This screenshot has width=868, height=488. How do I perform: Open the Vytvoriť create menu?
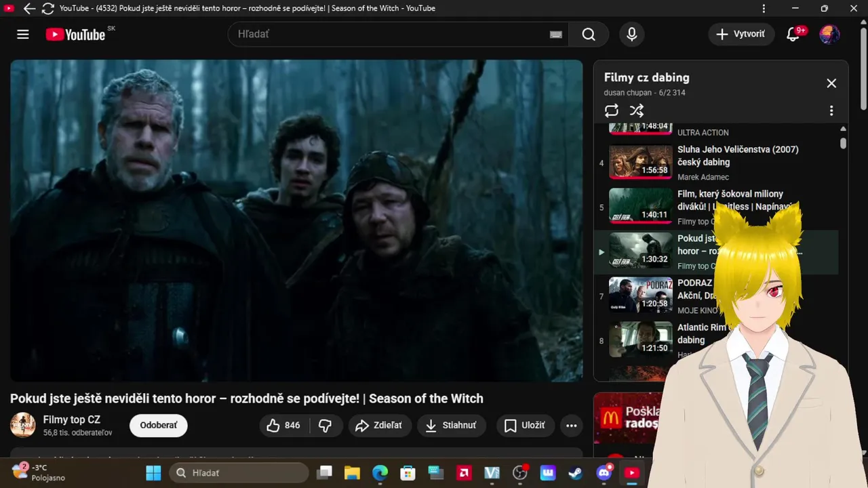741,34
